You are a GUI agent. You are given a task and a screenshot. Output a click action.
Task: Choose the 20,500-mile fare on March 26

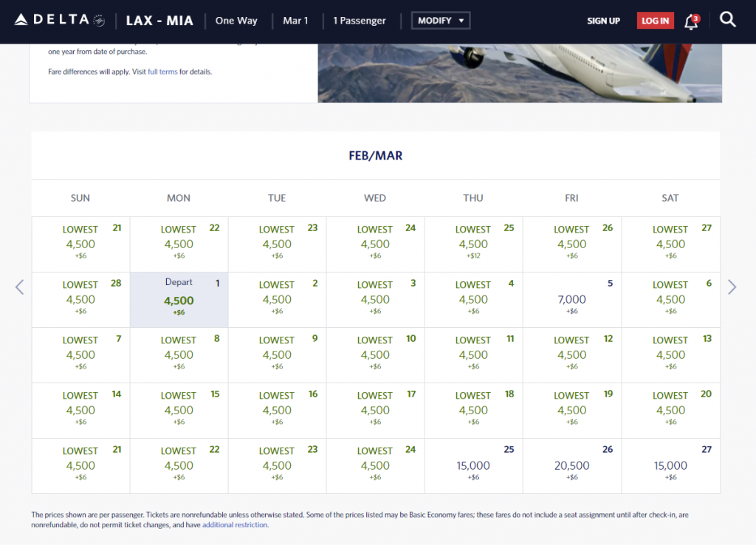(x=571, y=465)
